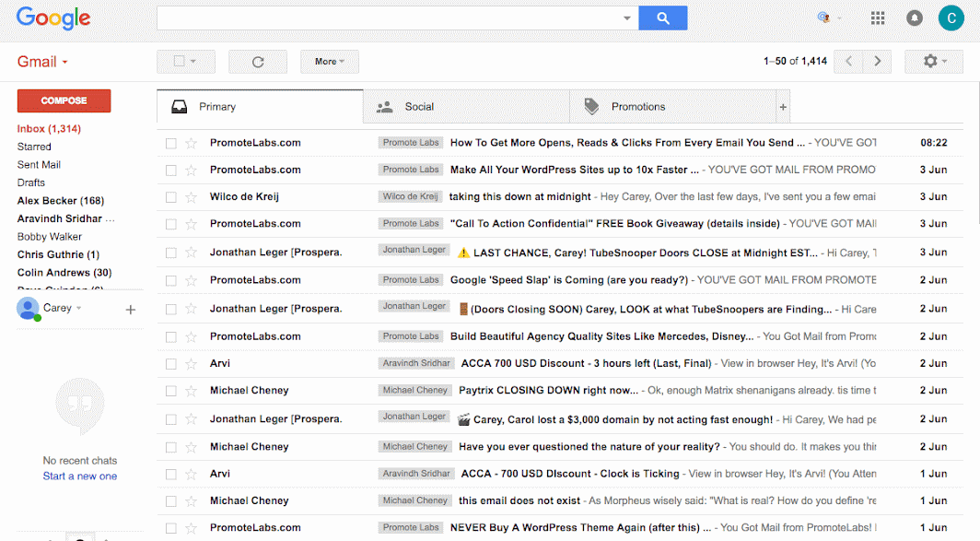Click the Aravindh Sridhar tag on ACCA Clock is Ticking
The width and height of the screenshot is (980, 541).
click(x=416, y=474)
